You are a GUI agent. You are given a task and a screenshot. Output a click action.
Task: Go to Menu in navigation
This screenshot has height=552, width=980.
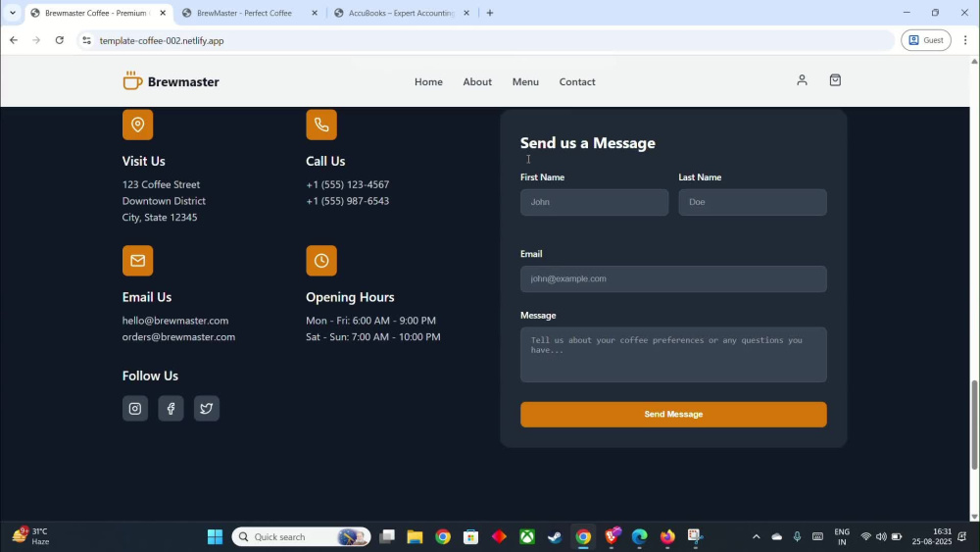point(525,82)
